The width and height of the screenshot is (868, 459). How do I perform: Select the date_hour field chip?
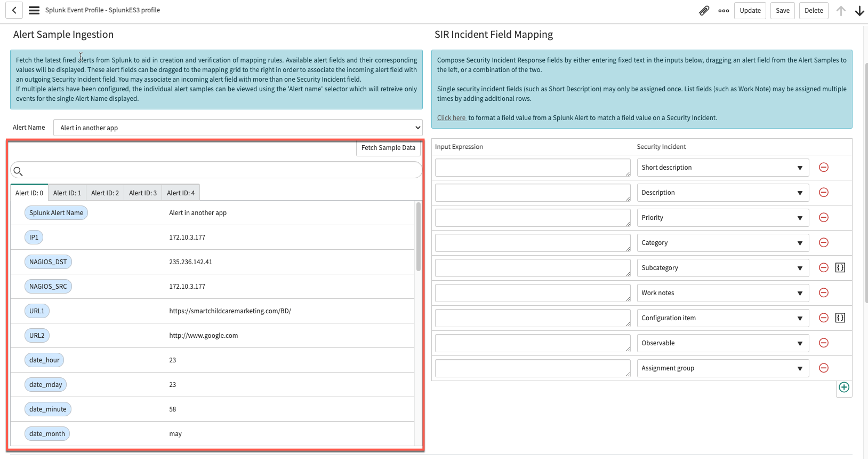point(44,360)
